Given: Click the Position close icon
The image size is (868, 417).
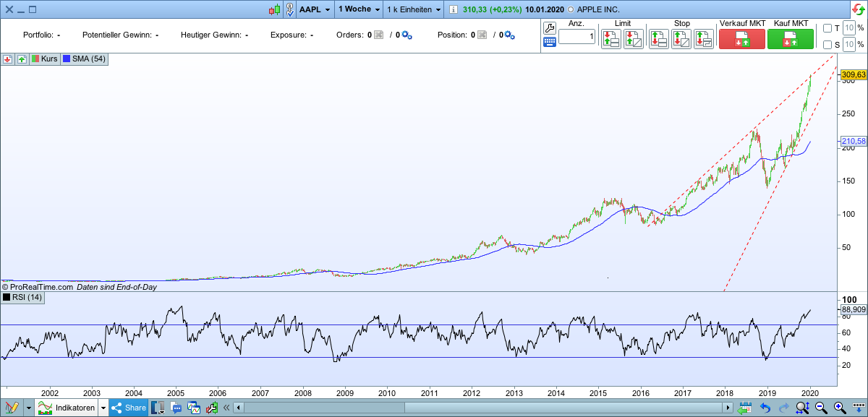Looking at the screenshot, I should pos(482,35).
